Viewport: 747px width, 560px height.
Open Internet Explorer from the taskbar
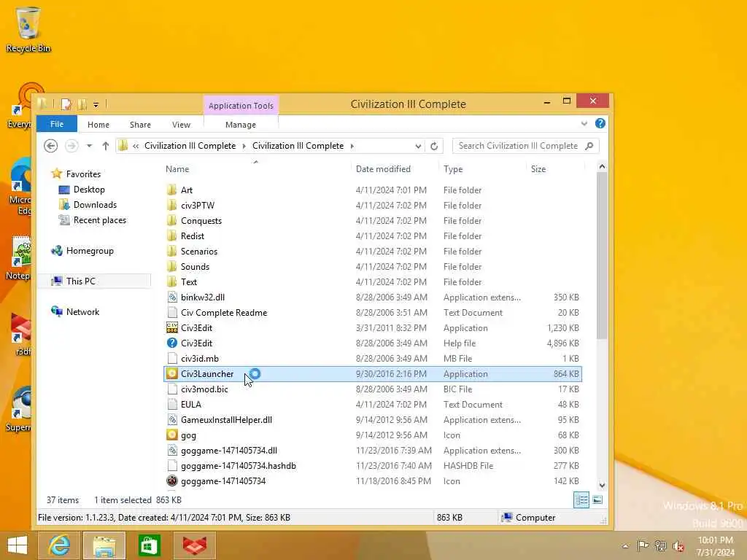point(59,545)
